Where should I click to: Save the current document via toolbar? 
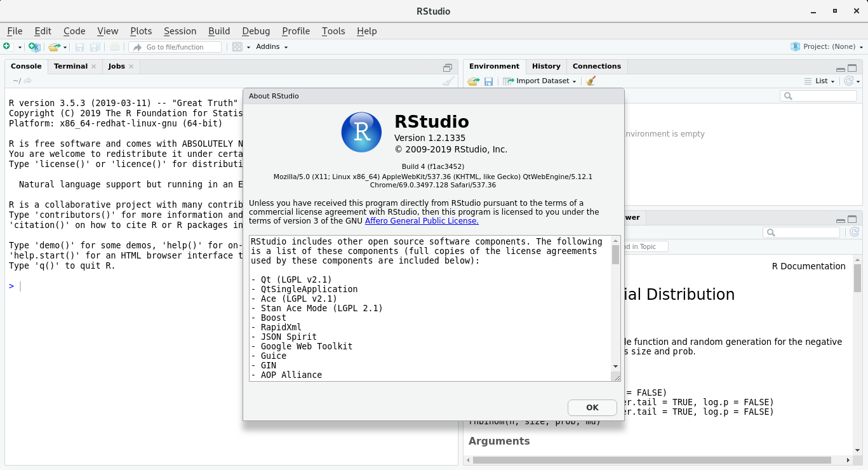pos(80,46)
